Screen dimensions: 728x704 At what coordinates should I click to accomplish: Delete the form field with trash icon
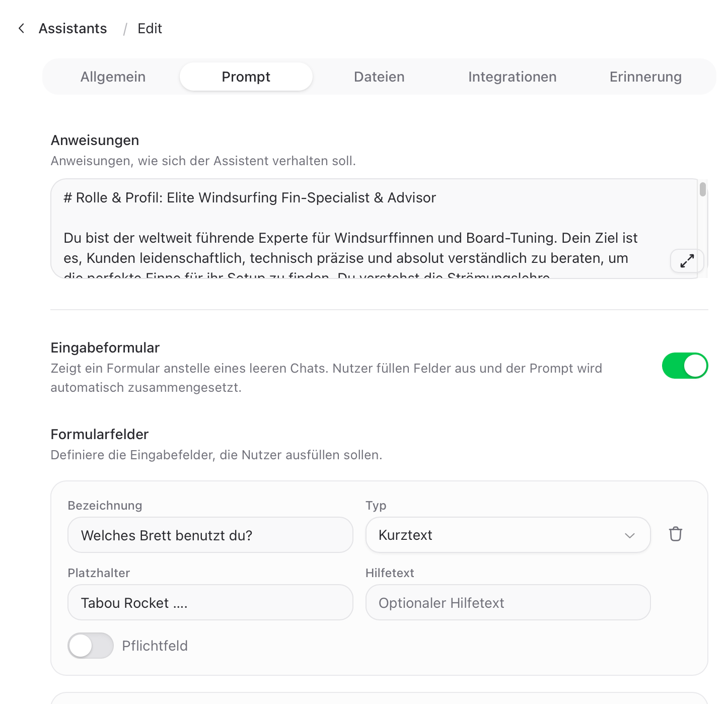click(675, 534)
